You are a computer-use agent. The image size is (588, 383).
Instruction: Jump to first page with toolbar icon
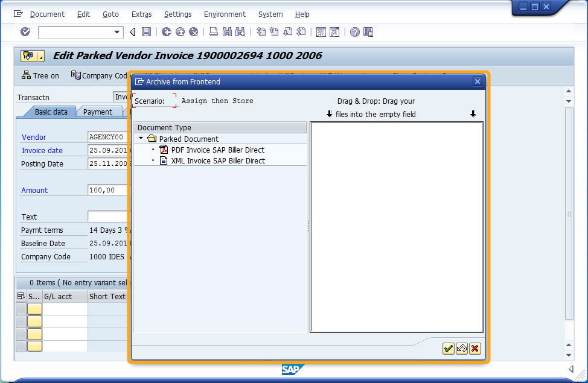pos(261,32)
